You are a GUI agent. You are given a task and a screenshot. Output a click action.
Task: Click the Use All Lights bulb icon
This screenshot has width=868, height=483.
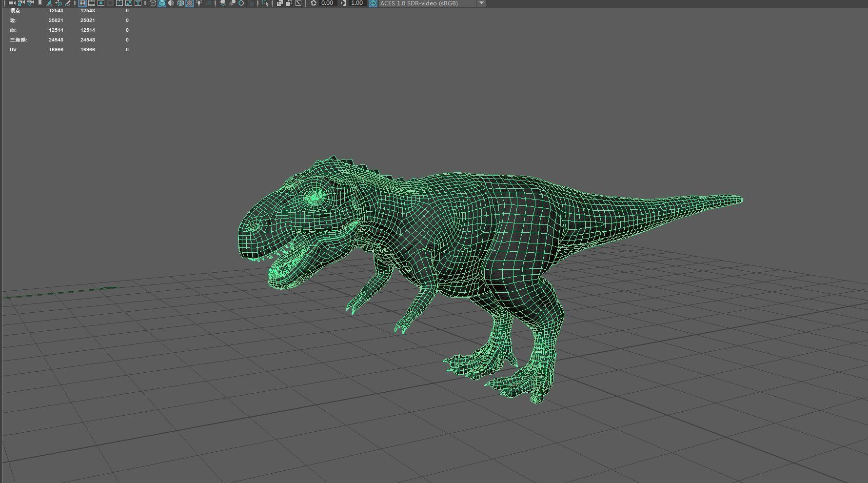(x=199, y=3)
